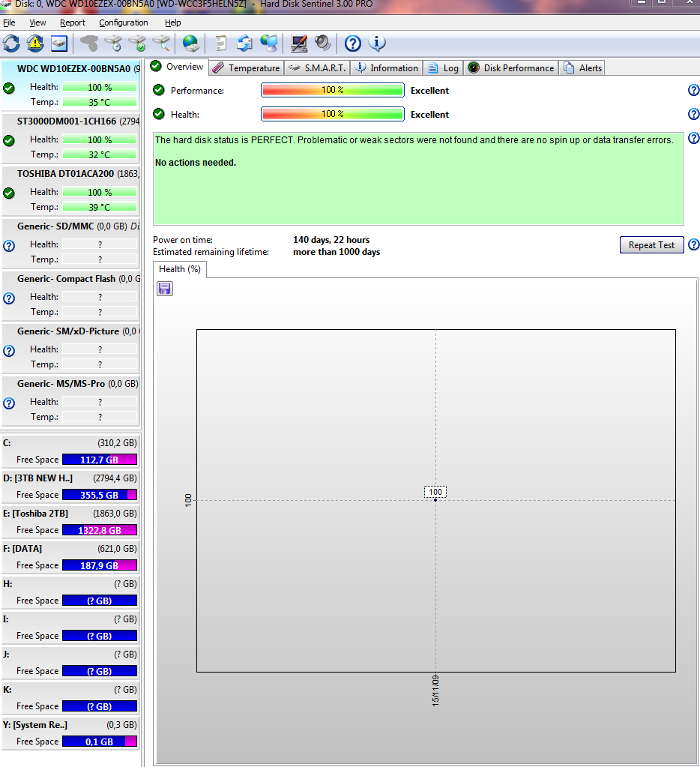Click the blue info bubble toolbar icon

coord(377,43)
